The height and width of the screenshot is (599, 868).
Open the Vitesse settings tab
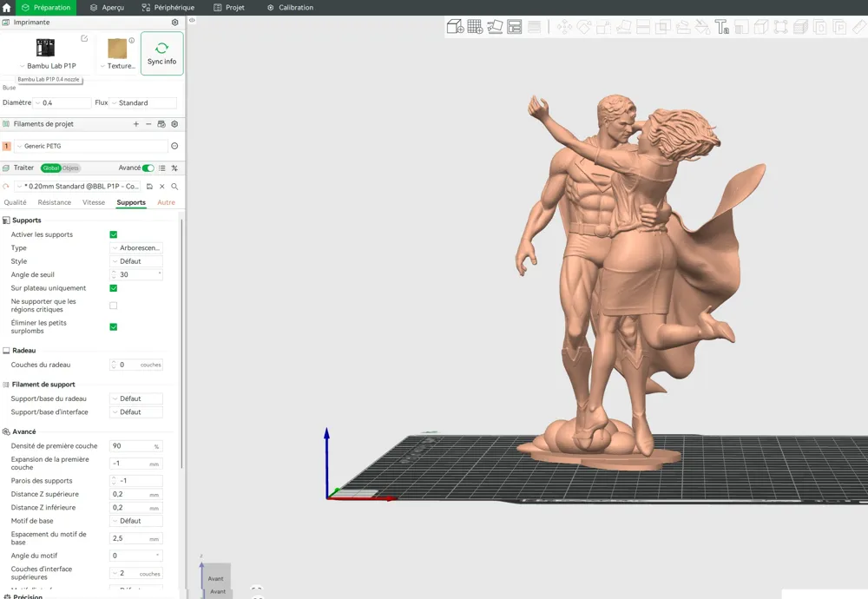click(94, 202)
